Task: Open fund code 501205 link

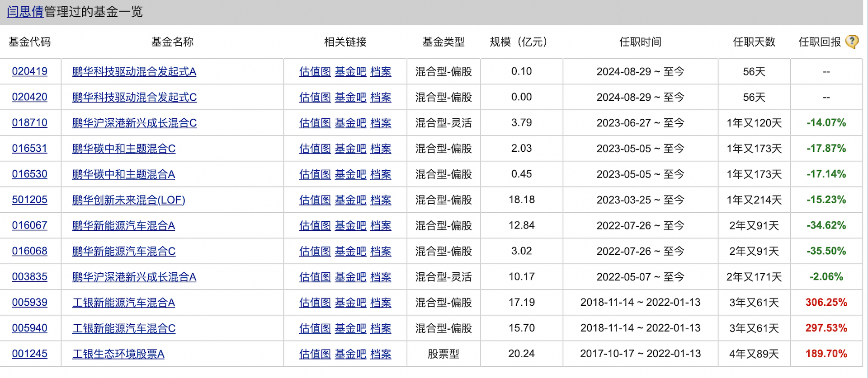Action: pos(29,200)
